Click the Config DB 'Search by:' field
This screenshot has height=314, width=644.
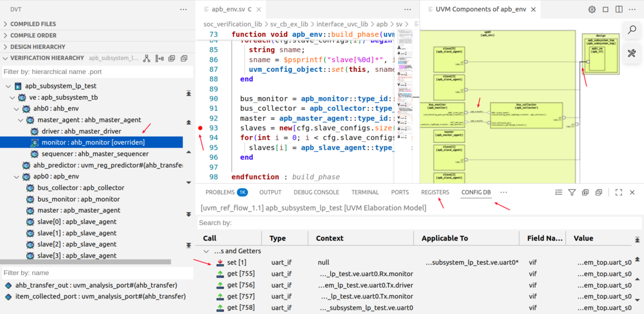coord(419,222)
